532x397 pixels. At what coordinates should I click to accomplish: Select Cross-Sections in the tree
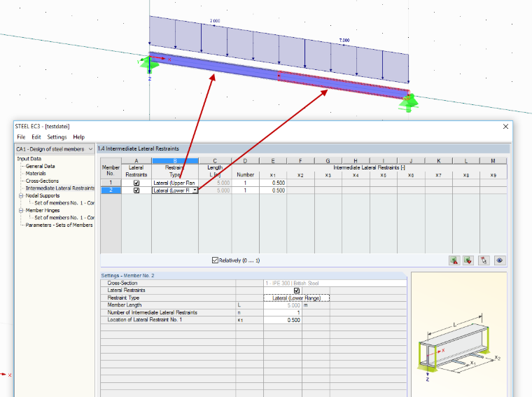click(42, 181)
